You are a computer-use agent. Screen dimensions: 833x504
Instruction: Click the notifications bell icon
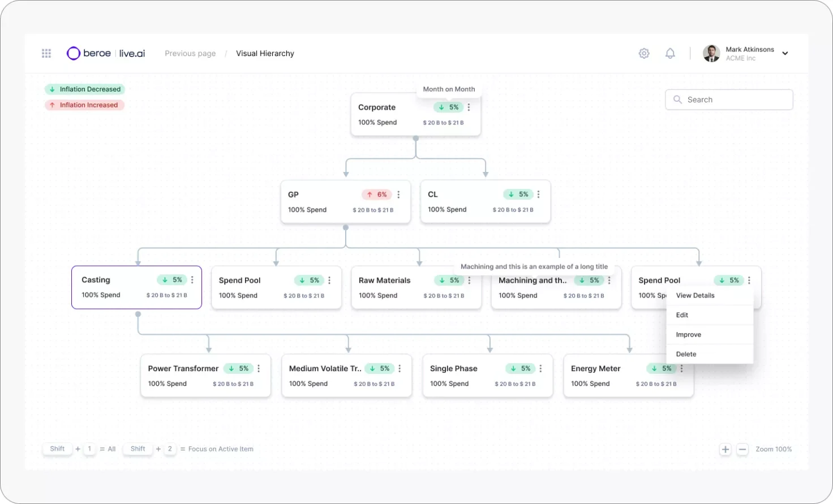pyautogui.click(x=670, y=53)
